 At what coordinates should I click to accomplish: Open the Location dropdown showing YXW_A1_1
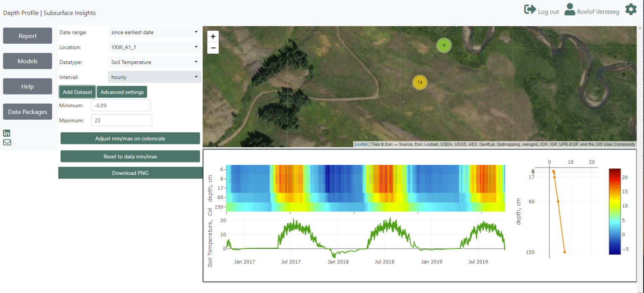pyautogui.click(x=154, y=47)
